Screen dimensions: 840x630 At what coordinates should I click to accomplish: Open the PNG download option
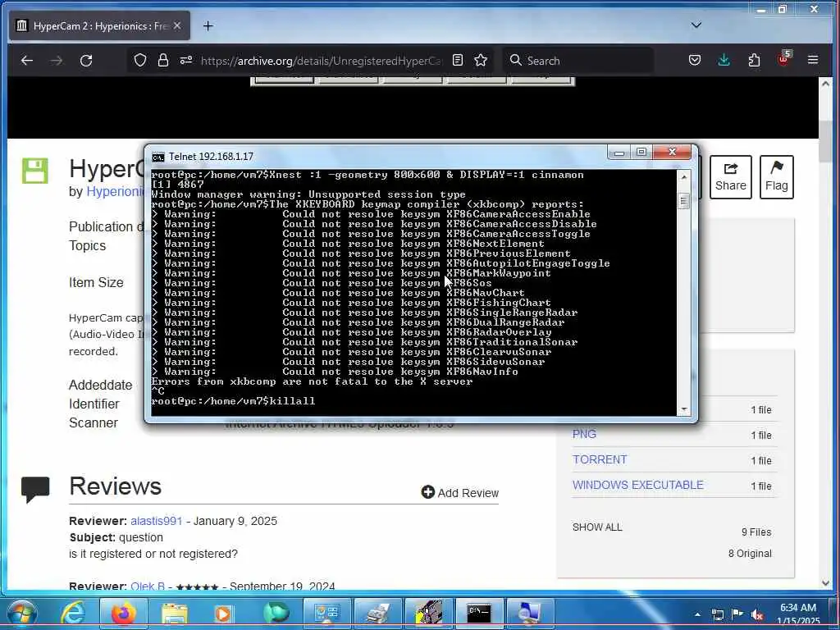[x=584, y=435]
